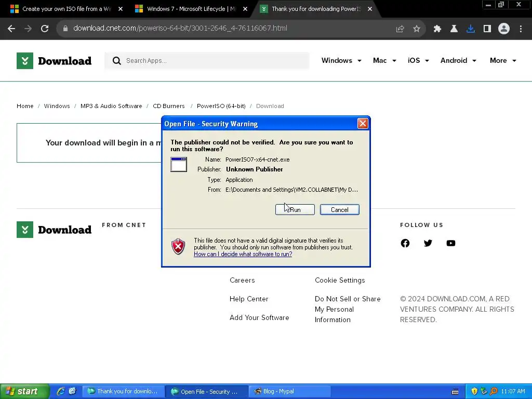Reload the page with the refresh icon

point(45,29)
